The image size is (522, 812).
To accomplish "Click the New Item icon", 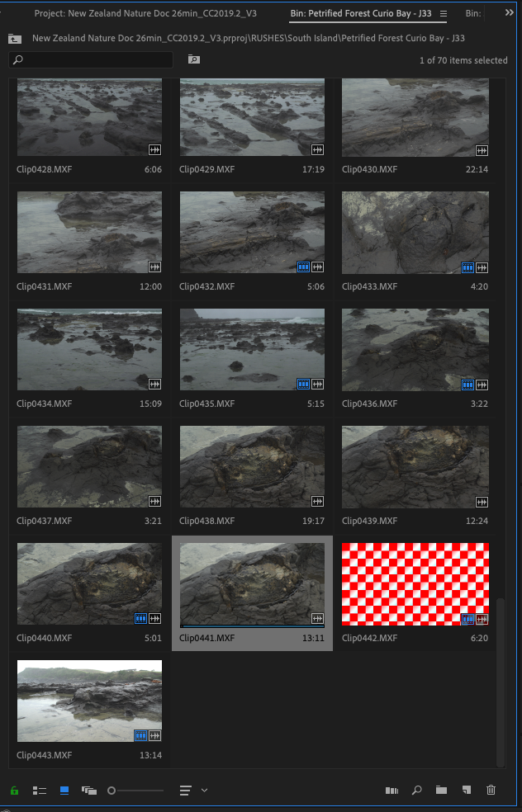I will point(466,791).
